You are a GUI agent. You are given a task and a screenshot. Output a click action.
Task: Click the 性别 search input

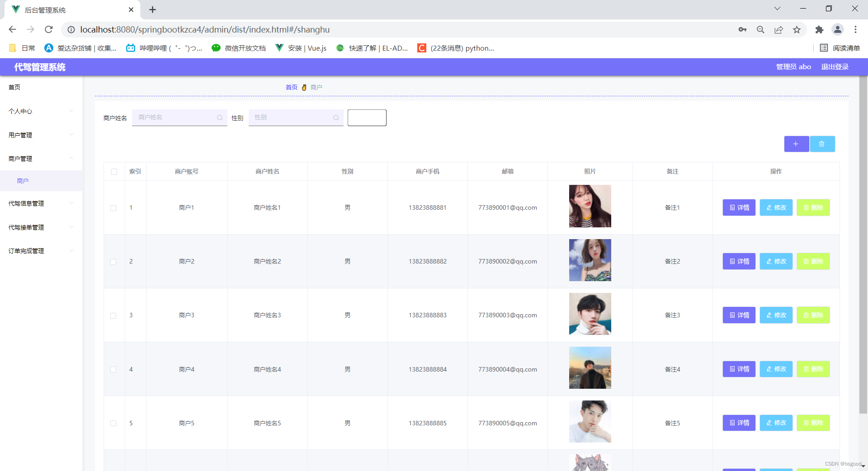[296, 118]
